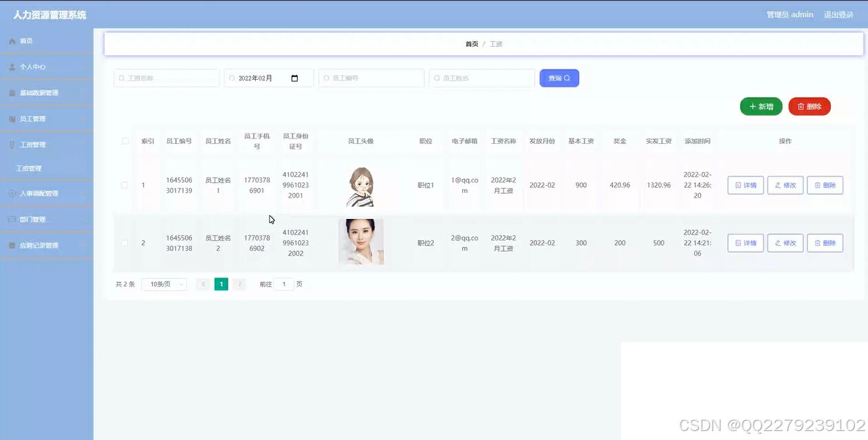The width and height of the screenshot is (868, 440).
Task: Check the checkbox on table row 1
Action: (x=125, y=185)
